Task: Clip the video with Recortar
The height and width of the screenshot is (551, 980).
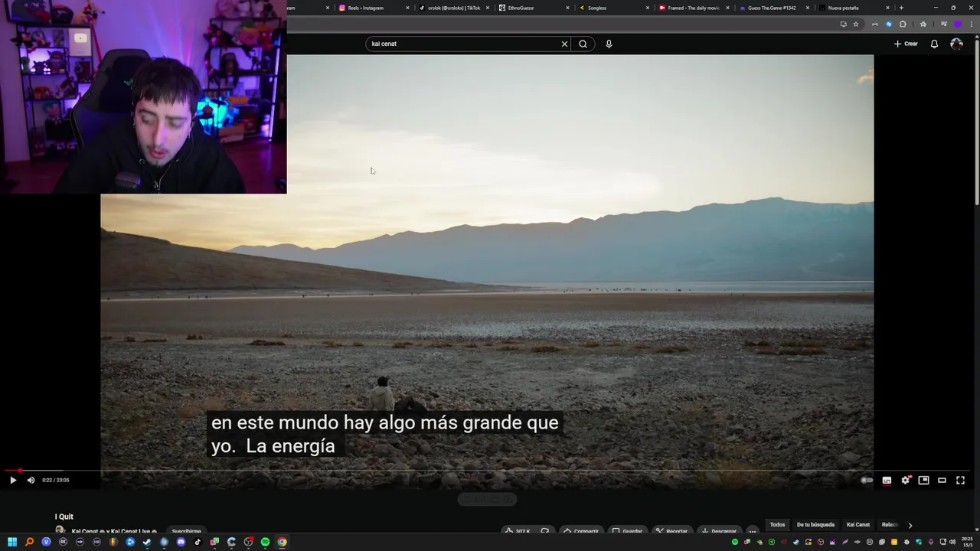Action: pos(671,531)
